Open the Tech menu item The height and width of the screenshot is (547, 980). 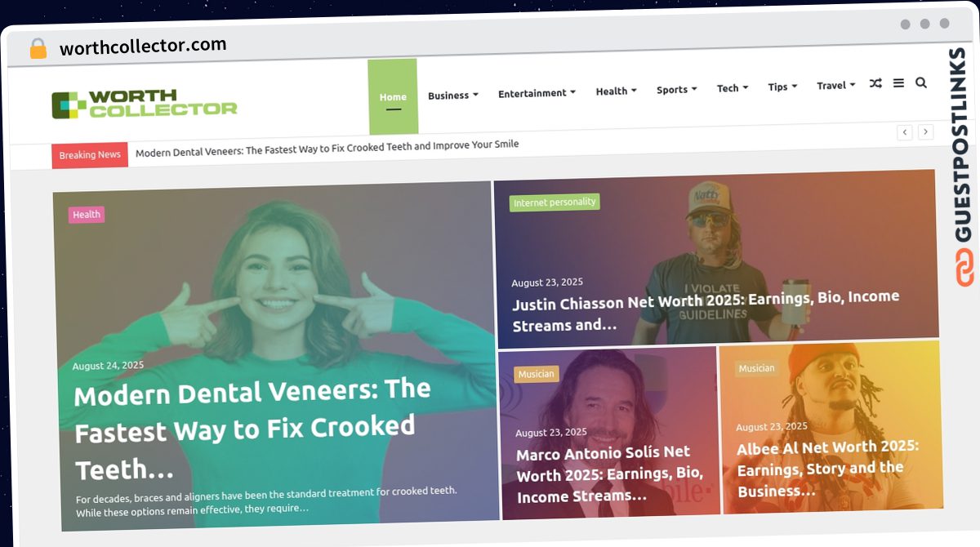733,88
